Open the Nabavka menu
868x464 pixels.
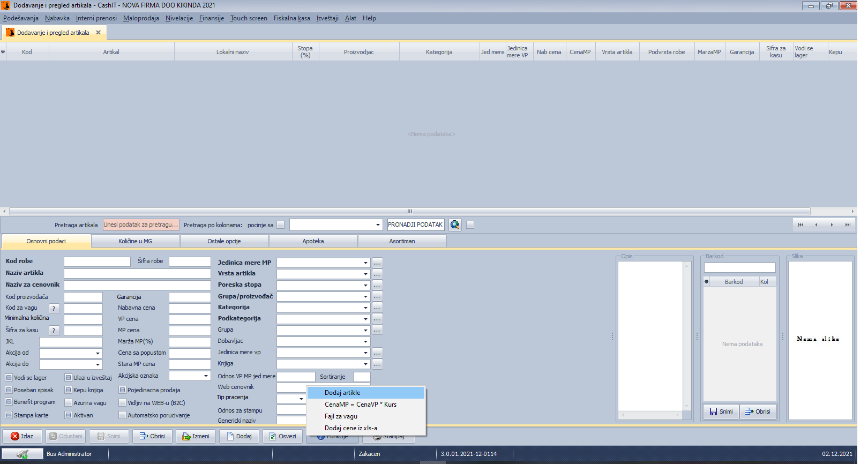click(x=57, y=18)
